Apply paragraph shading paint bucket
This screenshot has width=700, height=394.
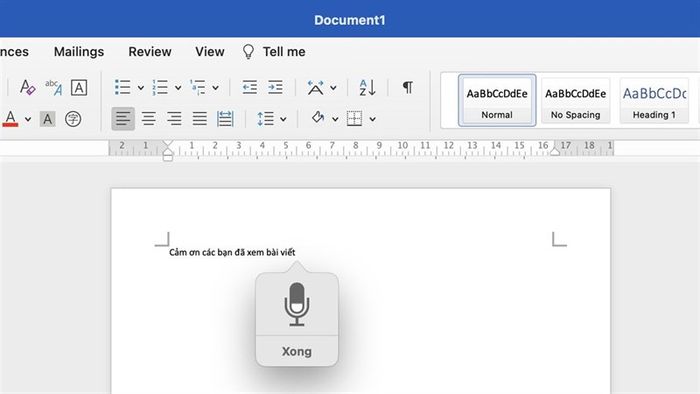pyautogui.click(x=318, y=118)
